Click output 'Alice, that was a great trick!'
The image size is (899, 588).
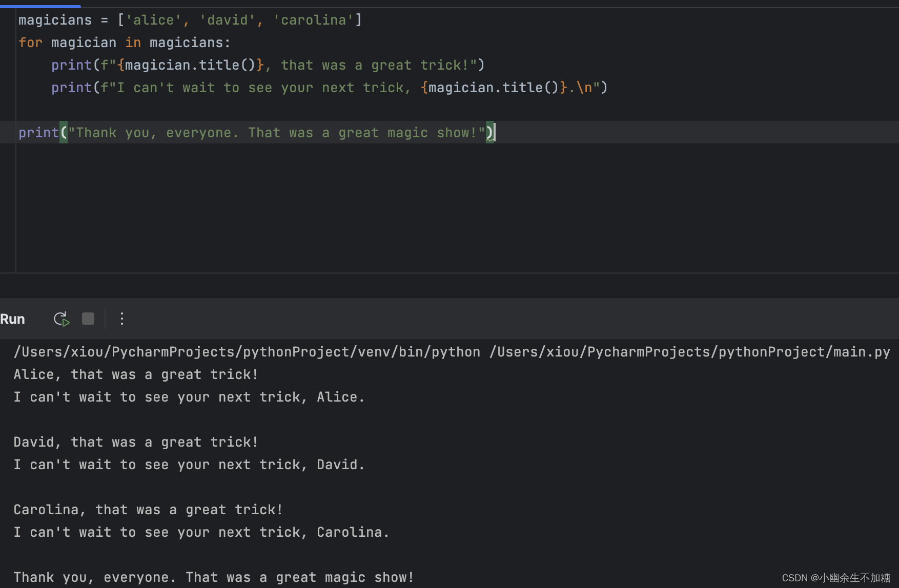tap(136, 374)
